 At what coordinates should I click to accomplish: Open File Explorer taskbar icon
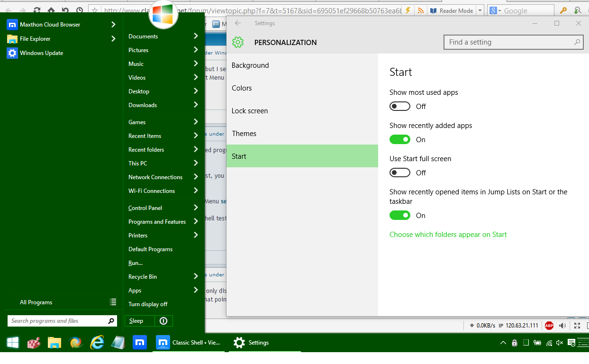pyautogui.click(x=54, y=342)
